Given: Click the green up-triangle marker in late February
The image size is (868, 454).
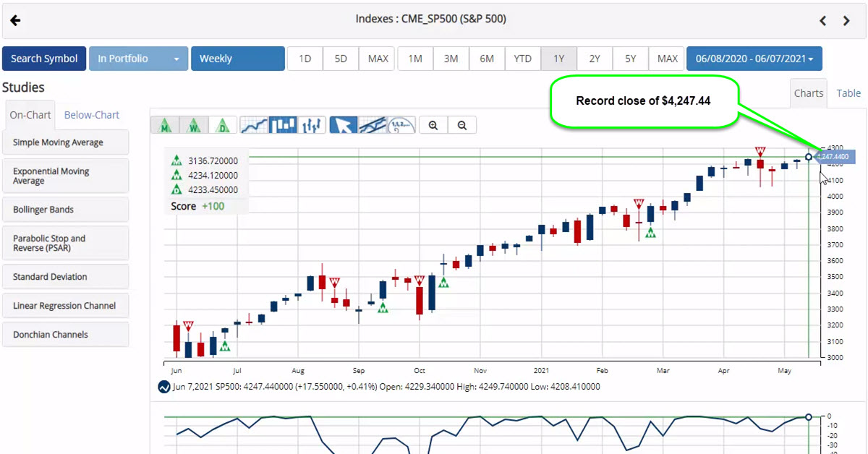Looking at the screenshot, I should pos(651,232).
